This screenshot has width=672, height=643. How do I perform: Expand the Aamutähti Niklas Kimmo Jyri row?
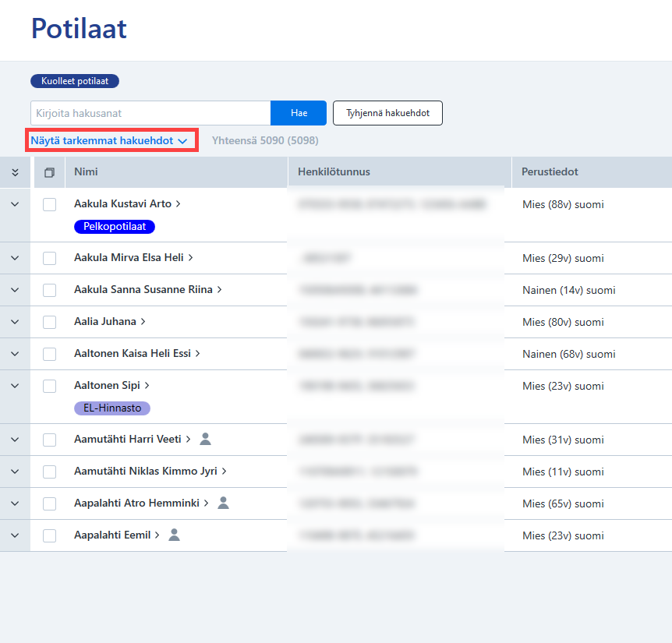click(x=15, y=472)
